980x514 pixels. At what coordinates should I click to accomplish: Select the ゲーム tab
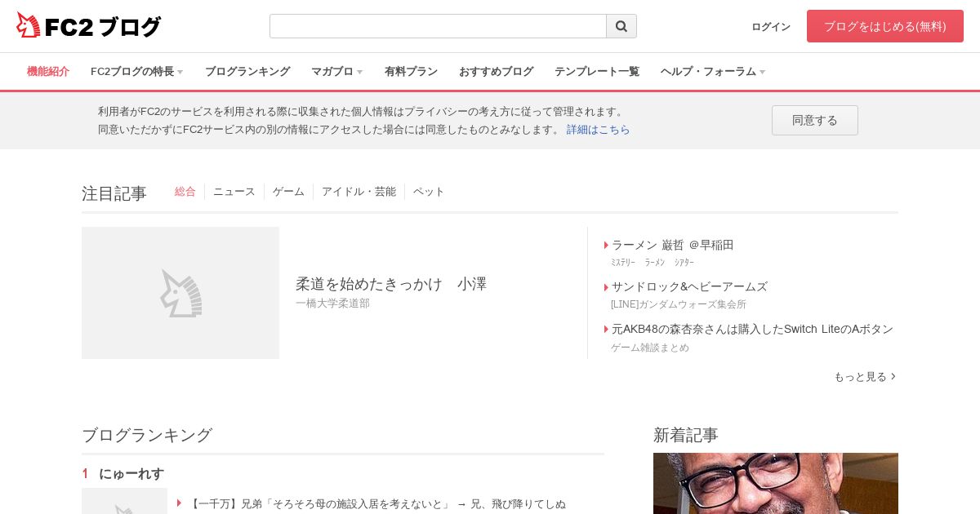point(288,191)
